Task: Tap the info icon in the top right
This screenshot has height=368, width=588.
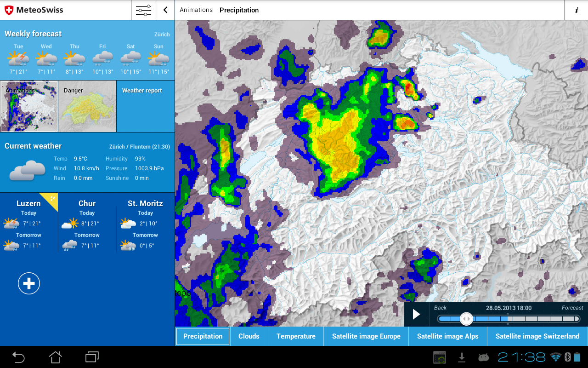Action: tap(576, 10)
